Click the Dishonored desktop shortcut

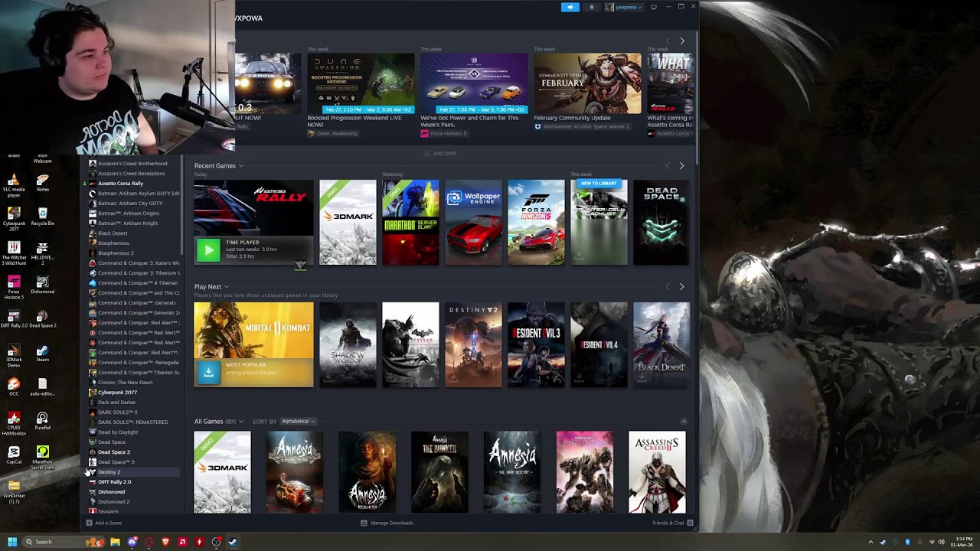tap(42, 285)
